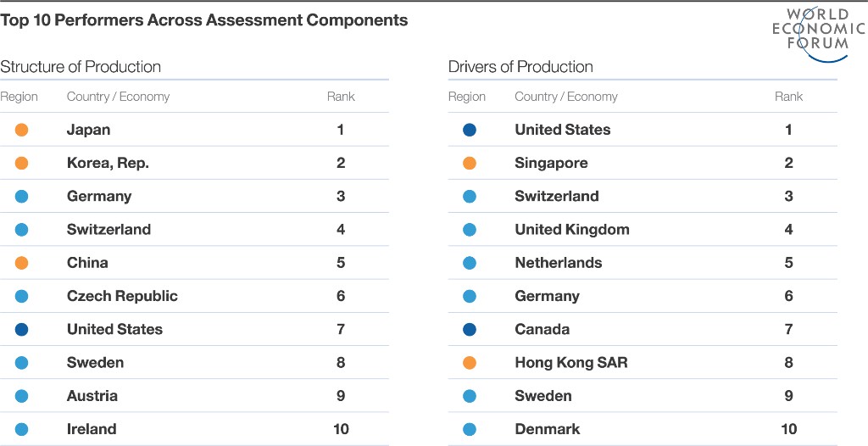Click Austria in the Structure of Production list
868x446 pixels.
pyautogui.click(x=92, y=396)
